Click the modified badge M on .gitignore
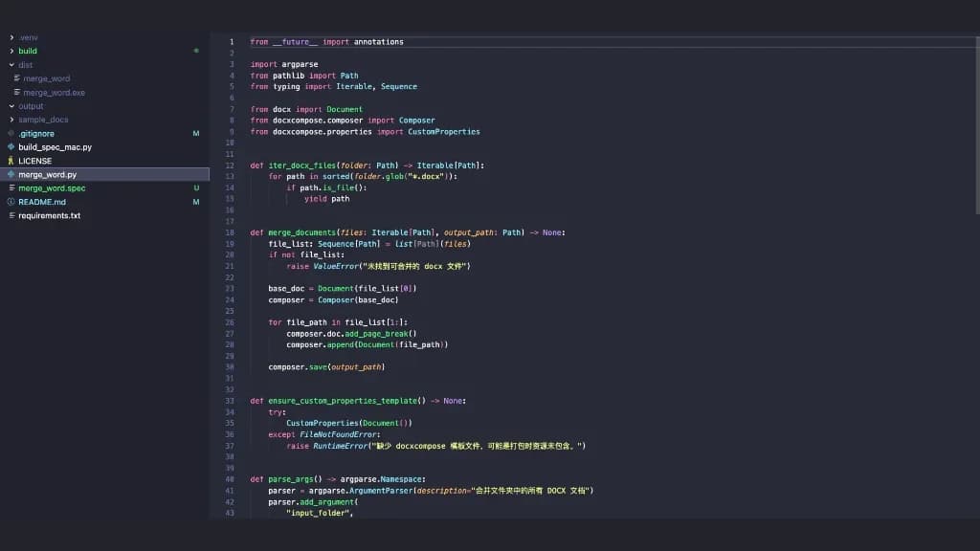This screenshot has width=980, height=551. [196, 134]
